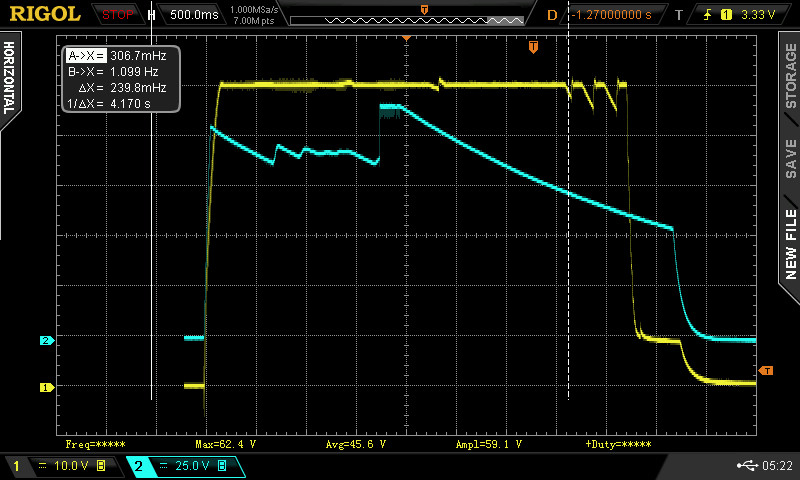800x480 pixels.
Task: Click channel 2 bandwidth limit B icon
Action: tap(222, 466)
